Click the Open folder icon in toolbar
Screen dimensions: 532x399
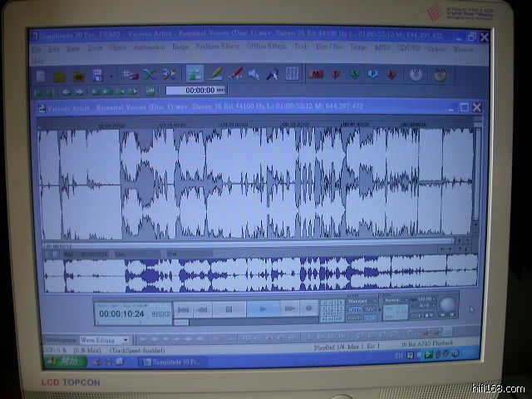[60, 75]
